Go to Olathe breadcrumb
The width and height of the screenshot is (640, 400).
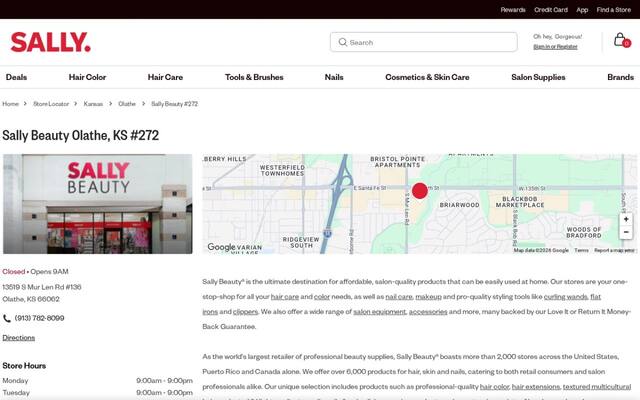[x=127, y=104]
